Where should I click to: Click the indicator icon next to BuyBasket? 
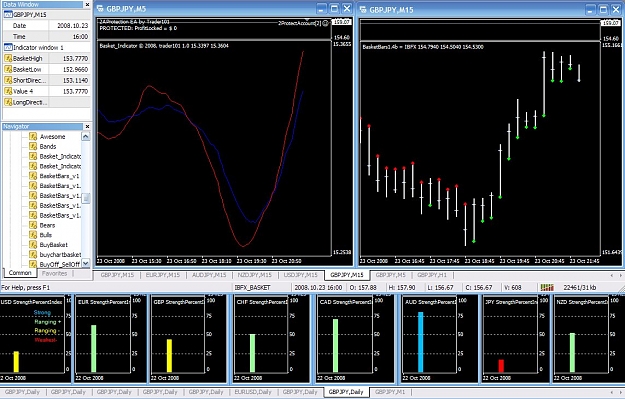pyautogui.click(x=33, y=245)
